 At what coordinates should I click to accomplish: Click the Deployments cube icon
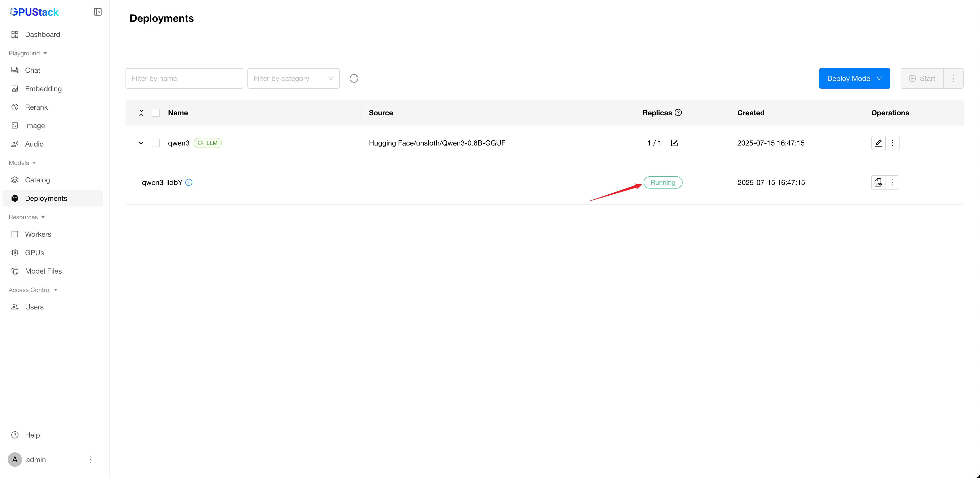(15, 198)
